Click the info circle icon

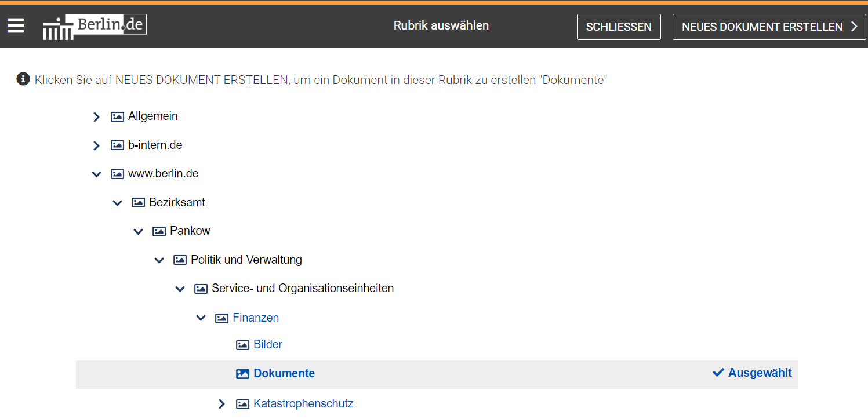coord(23,79)
